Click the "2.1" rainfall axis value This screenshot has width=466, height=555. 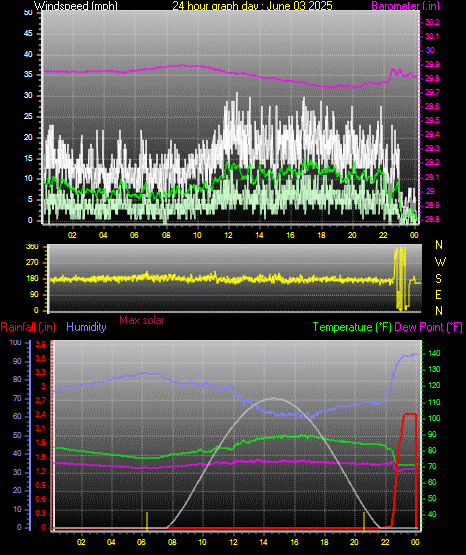(41, 428)
